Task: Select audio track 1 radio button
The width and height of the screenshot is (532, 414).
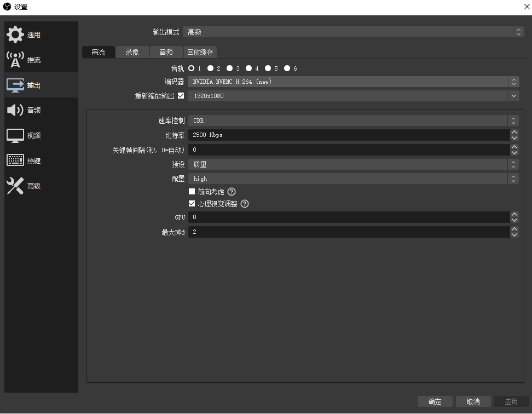Action: [192, 68]
